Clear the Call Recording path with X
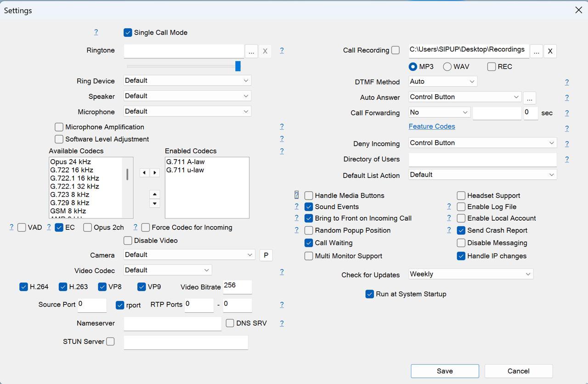 pos(550,51)
